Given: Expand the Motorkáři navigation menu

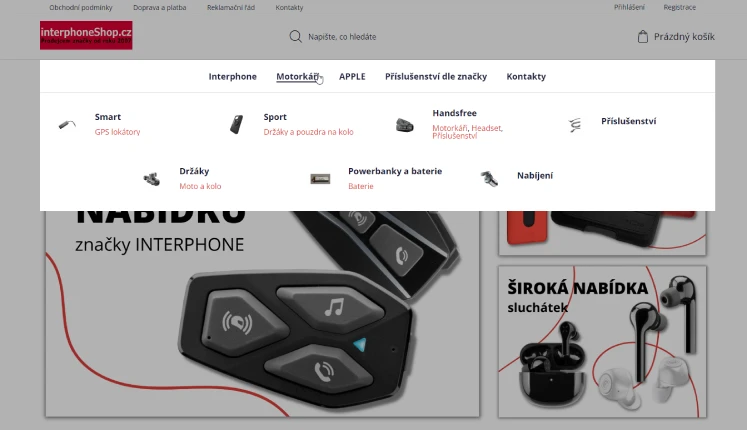Looking at the screenshot, I should [x=298, y=77].
